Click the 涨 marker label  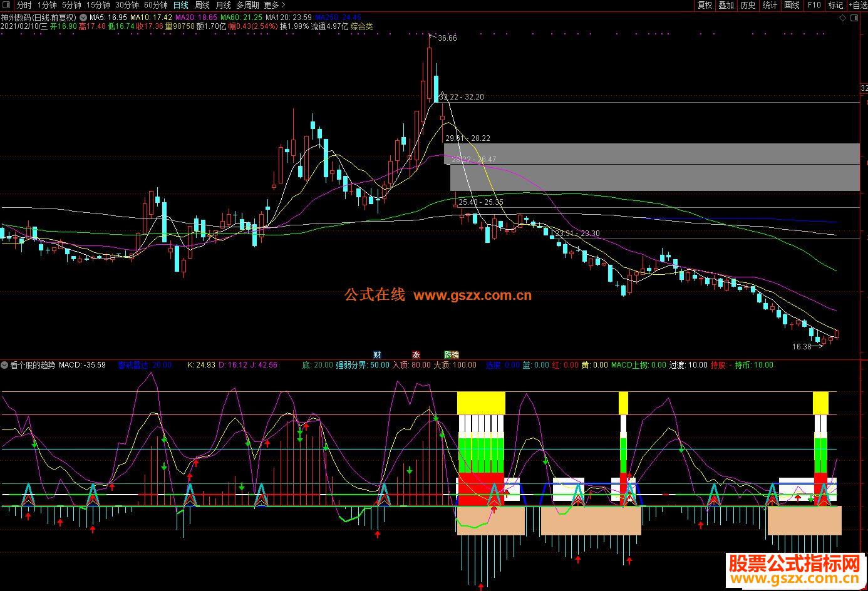pyautogui.click(x=416, y=354)
